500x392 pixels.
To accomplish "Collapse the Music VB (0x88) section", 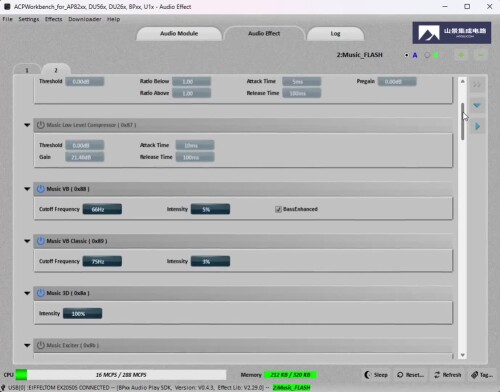I will click(27, 189).
